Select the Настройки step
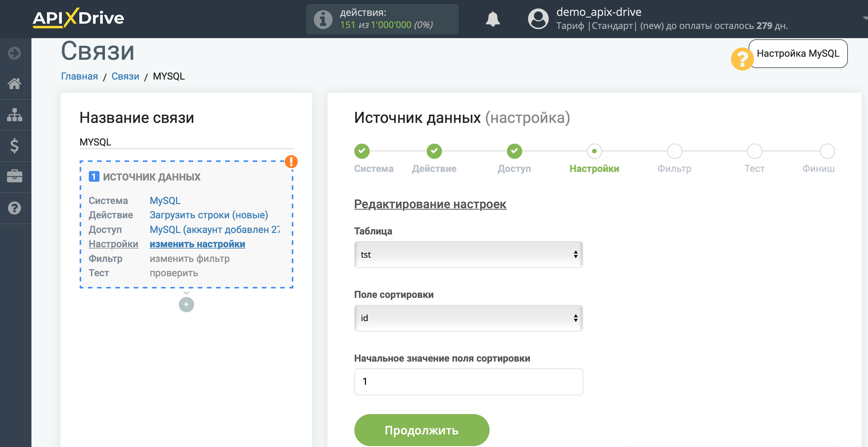Screen dimensions: 868x447 pyautogui.click(x=595, y=151)
